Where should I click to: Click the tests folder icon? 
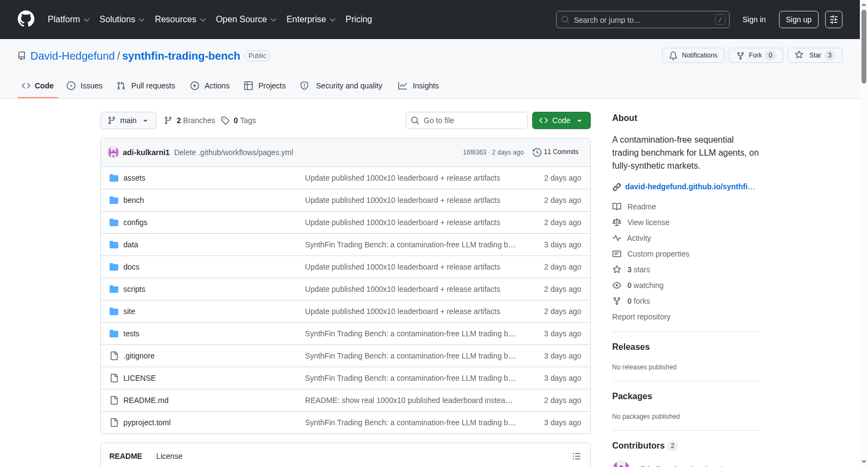tap(114, 334)
